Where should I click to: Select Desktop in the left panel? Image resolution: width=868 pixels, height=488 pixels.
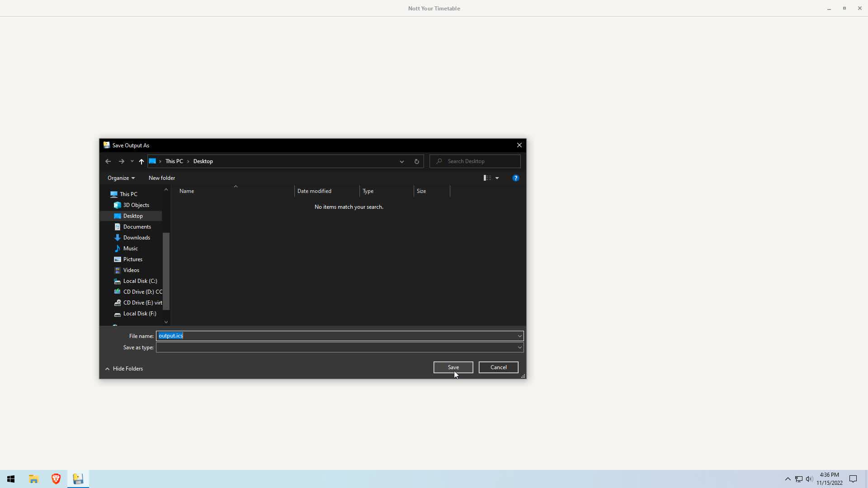[132, 216]
